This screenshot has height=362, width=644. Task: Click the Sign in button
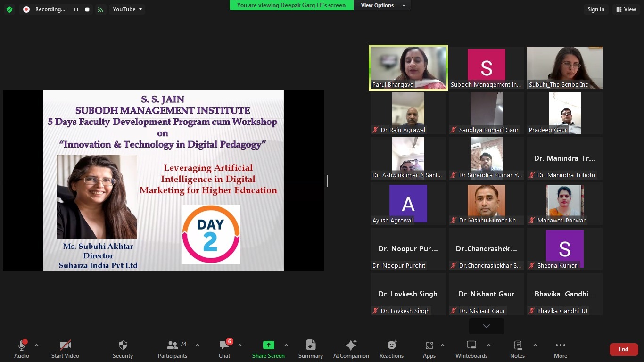click(x=596, y=9)
